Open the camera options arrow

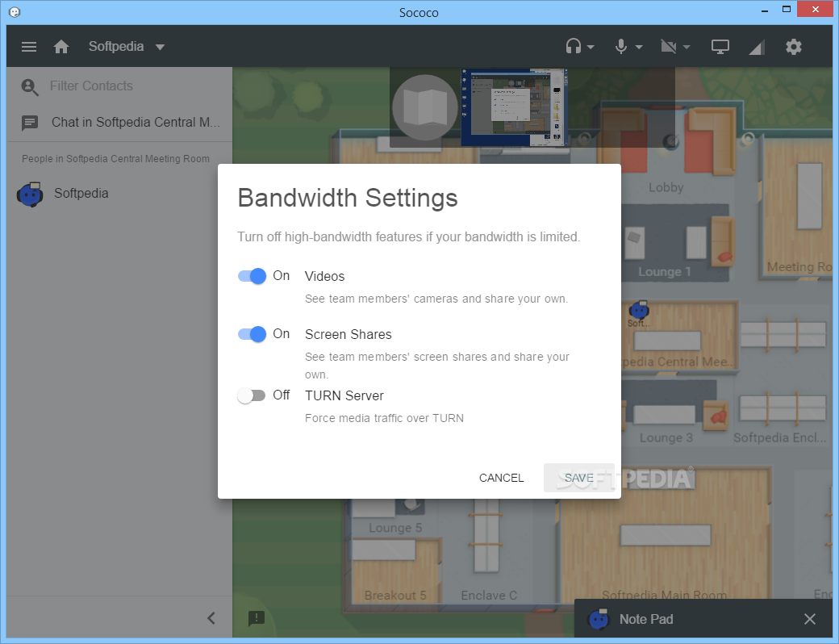point(687,47)
